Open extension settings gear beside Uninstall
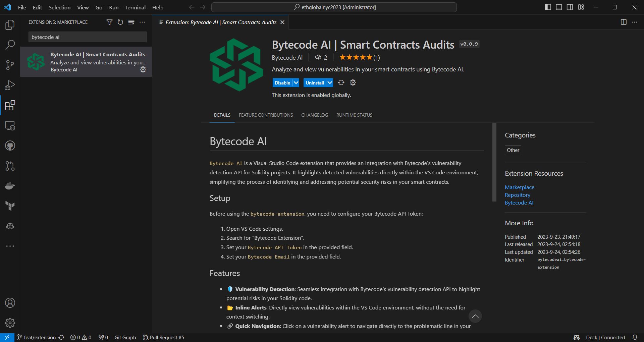This screenshot has width=644, height=342. [x=353, y=82]
